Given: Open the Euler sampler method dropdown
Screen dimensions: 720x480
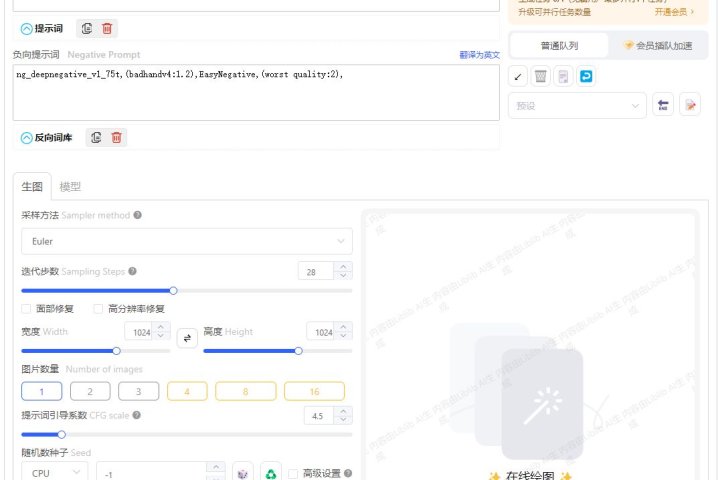Looking at the screenshot, I should pyautogui.click(x=187, y=241).
